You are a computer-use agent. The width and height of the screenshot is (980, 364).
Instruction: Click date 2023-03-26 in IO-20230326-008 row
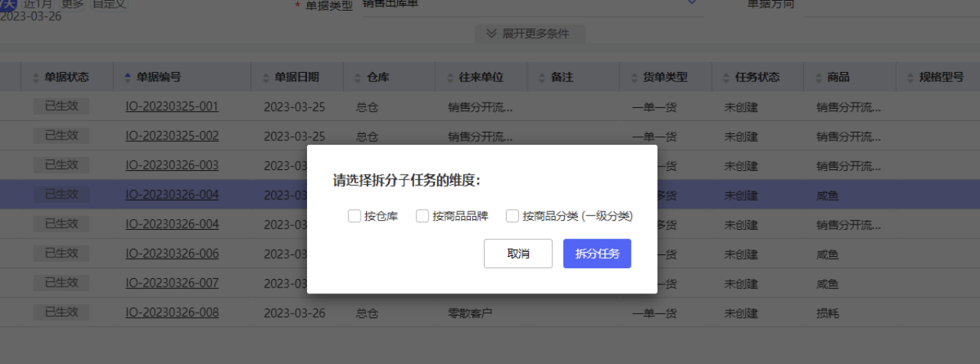295,313
